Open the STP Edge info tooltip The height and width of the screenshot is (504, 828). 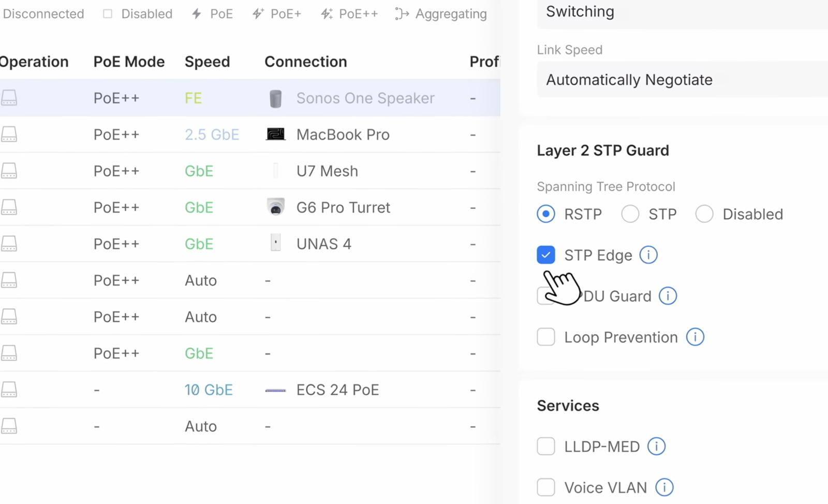[648, 255]
